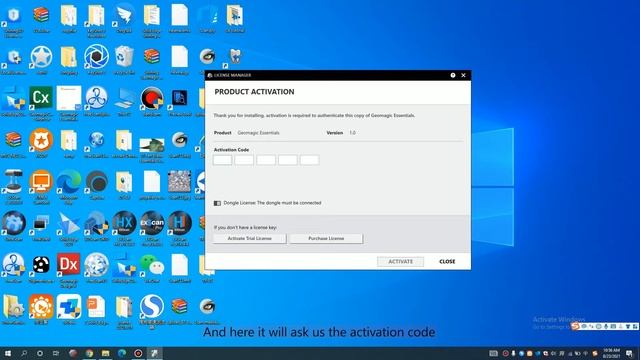This screenshot has height=360, width=640.
Task: Open the Windows Start menu
Action: pyautogui.click(x=8, y=353)
